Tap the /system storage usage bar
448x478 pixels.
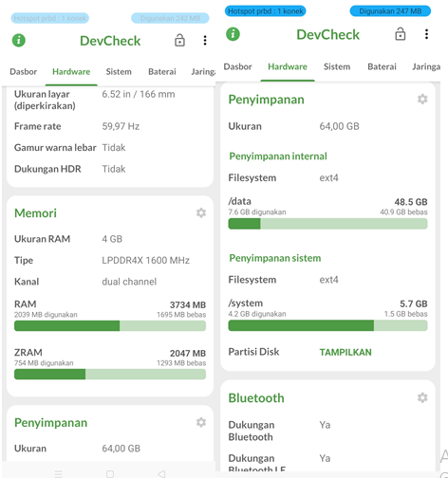click(x=327, y=325)
